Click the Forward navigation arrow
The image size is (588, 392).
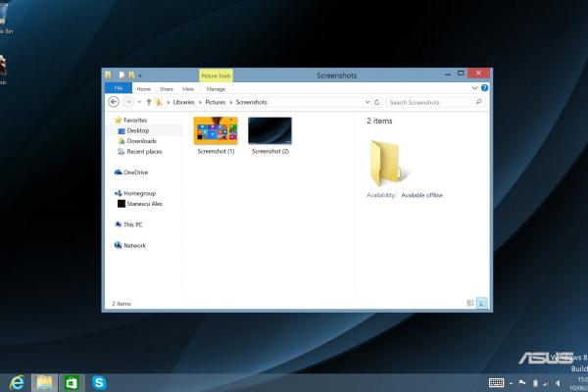click(x=128, y=102)
